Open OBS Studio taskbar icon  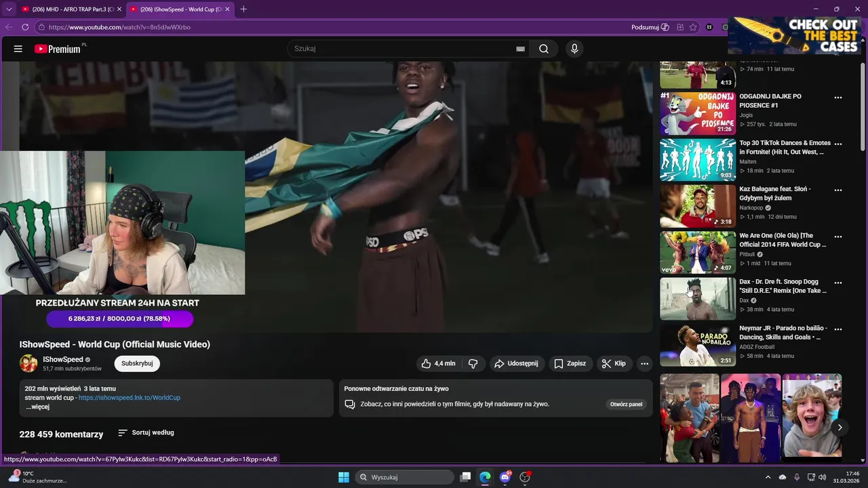525,477
